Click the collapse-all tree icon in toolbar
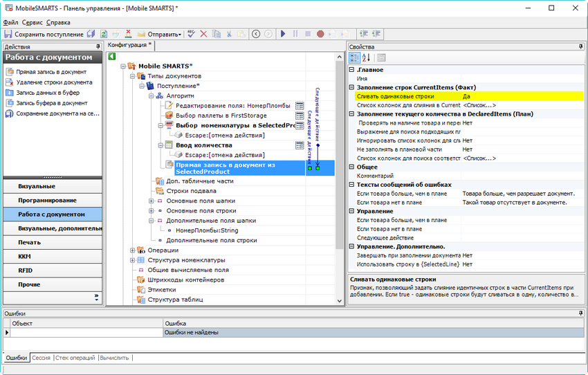588x375 pixels. [x=376, y=34]
